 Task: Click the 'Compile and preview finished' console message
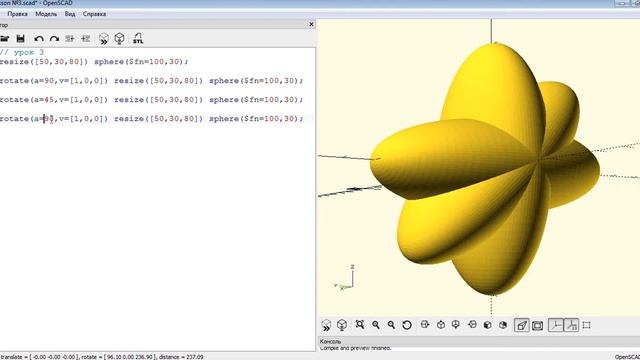(x=356, y=348)
